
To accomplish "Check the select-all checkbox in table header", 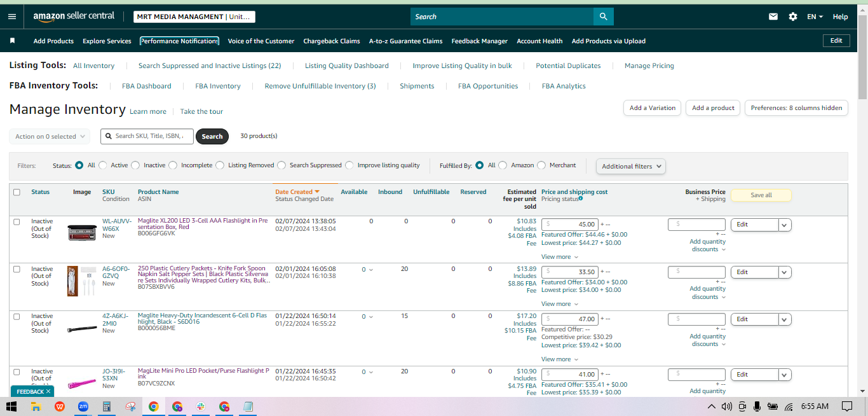I will (17, 192).
